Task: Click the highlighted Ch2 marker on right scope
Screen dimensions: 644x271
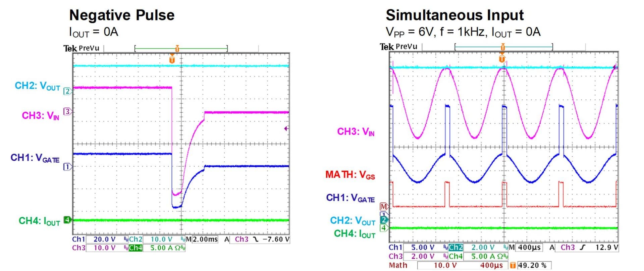Action: [384, 220]
